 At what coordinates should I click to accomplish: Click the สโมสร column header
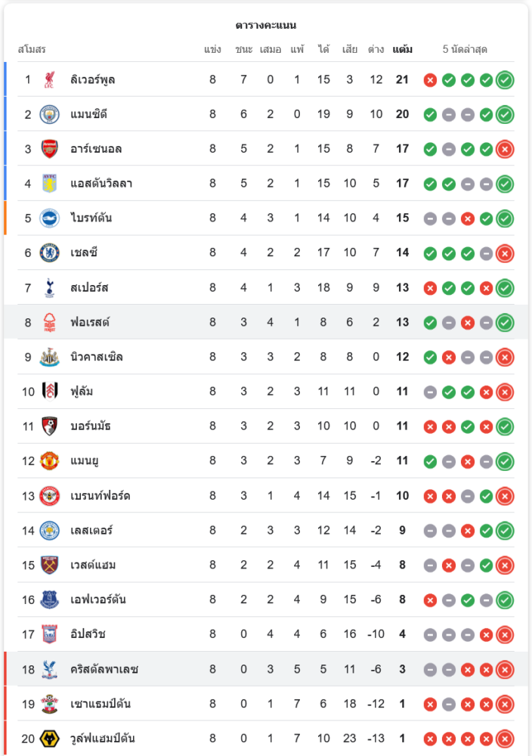tap(32, 49)
